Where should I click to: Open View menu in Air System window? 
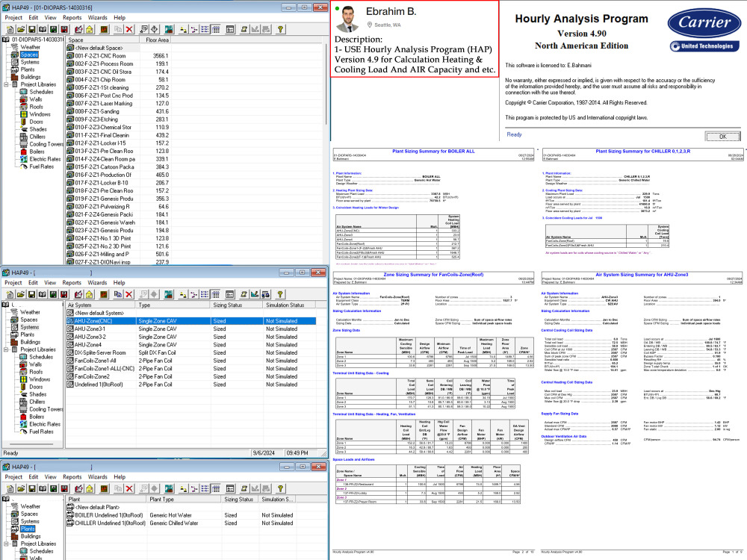(50, 282)
